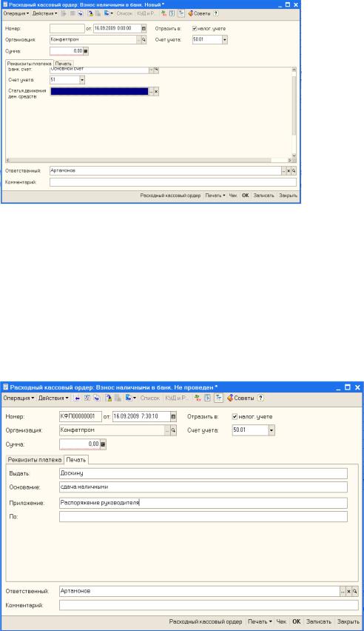This screenshot has height=631, width=364.
Task: Click the highlighted Статья движения ден. средств field
Action: (x=99, y=92)
